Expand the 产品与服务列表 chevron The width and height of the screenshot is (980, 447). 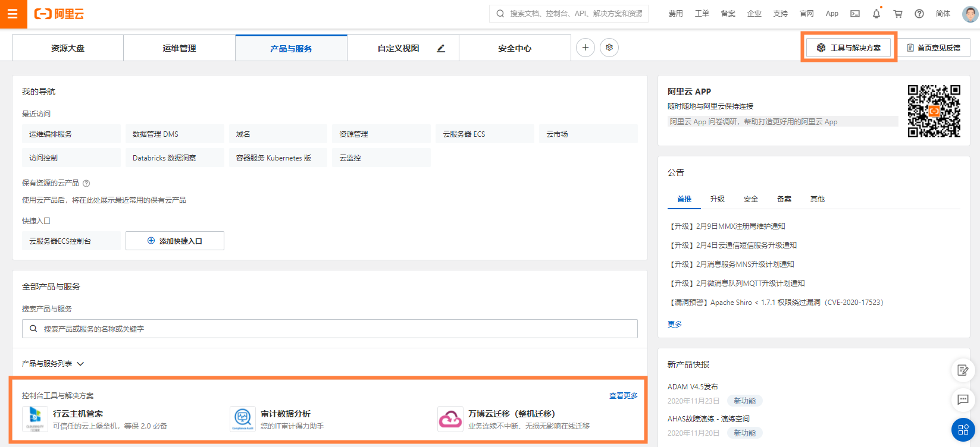(x=80, y=364)
